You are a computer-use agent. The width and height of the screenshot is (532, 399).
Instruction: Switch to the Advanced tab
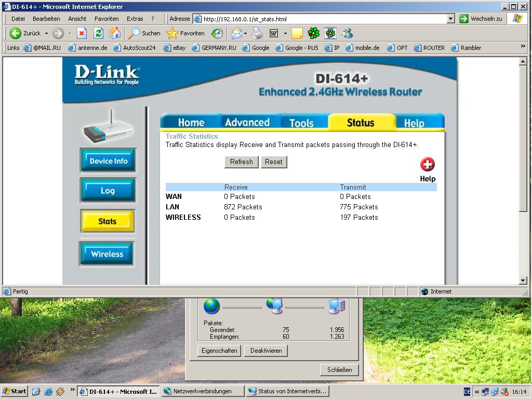247,123
